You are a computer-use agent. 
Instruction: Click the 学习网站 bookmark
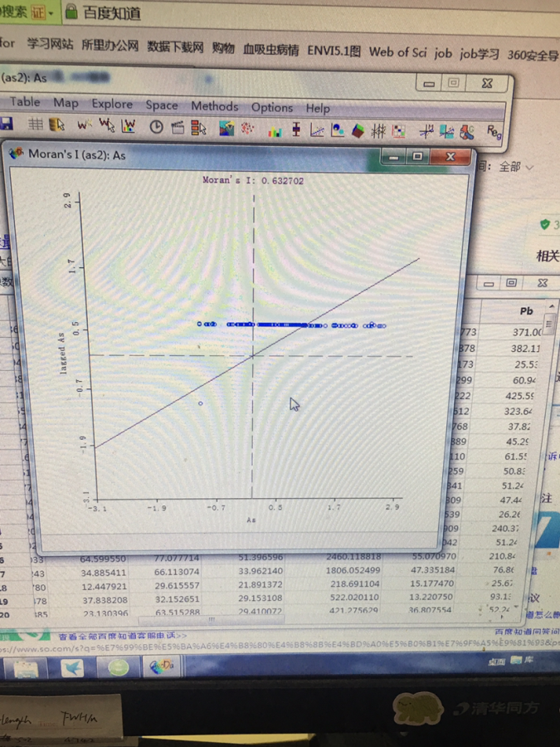pyautogui.click(x=50, y=45)
